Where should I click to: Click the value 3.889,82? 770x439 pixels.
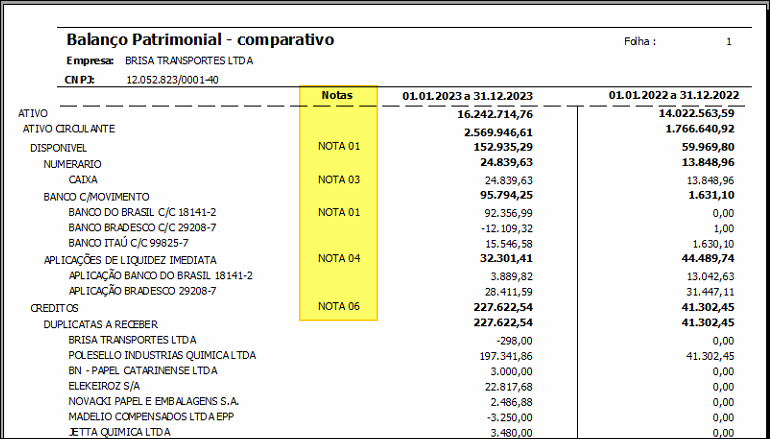[511, 277]
